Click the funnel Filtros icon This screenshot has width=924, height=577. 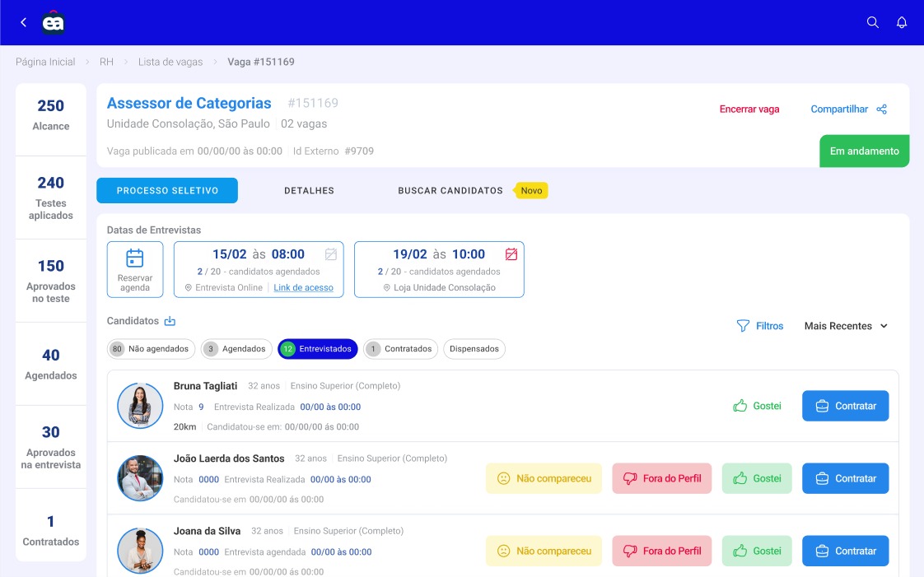[743, 326]
